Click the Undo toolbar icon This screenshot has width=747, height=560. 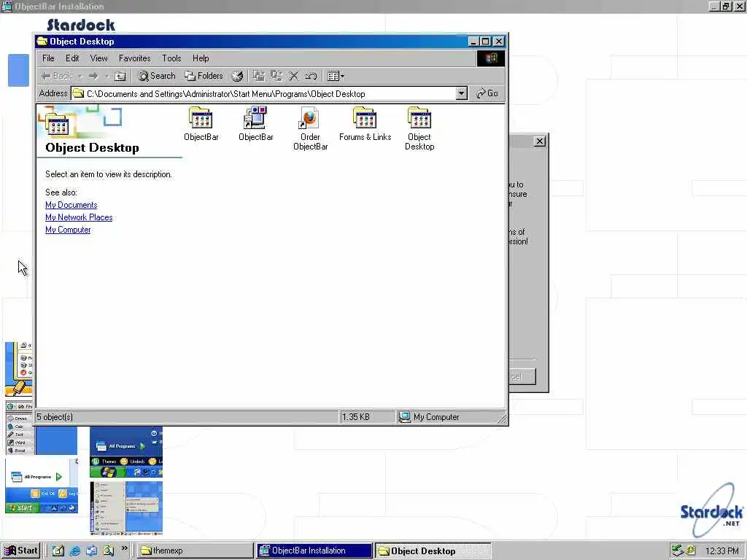311,76
